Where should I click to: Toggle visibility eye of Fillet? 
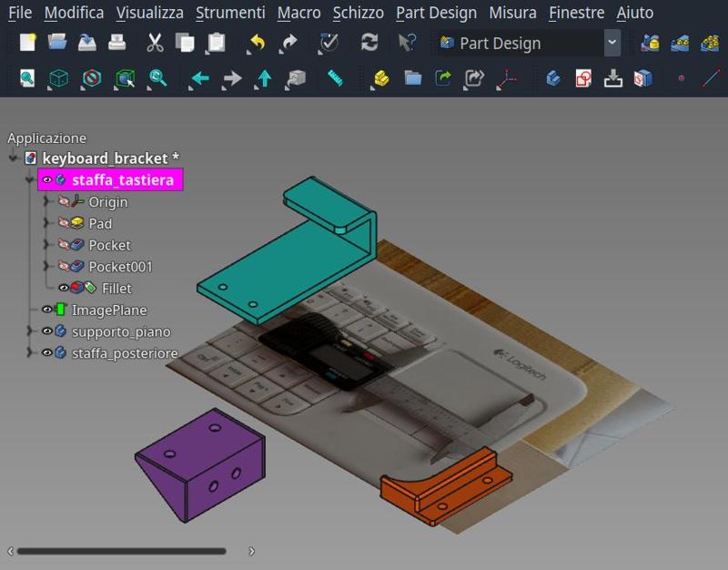click(64, 289)
